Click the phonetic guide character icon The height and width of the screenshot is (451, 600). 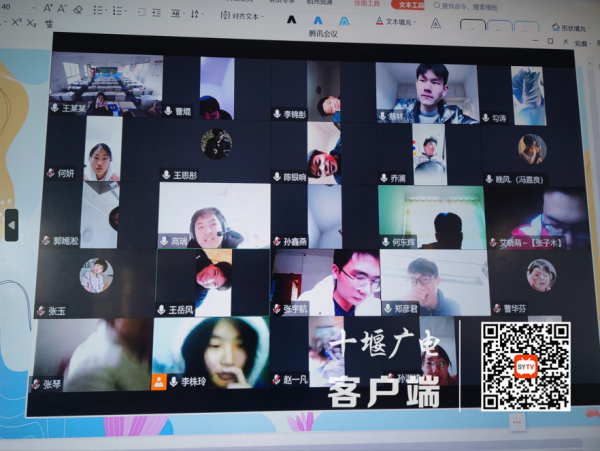[x=49, y=24]
